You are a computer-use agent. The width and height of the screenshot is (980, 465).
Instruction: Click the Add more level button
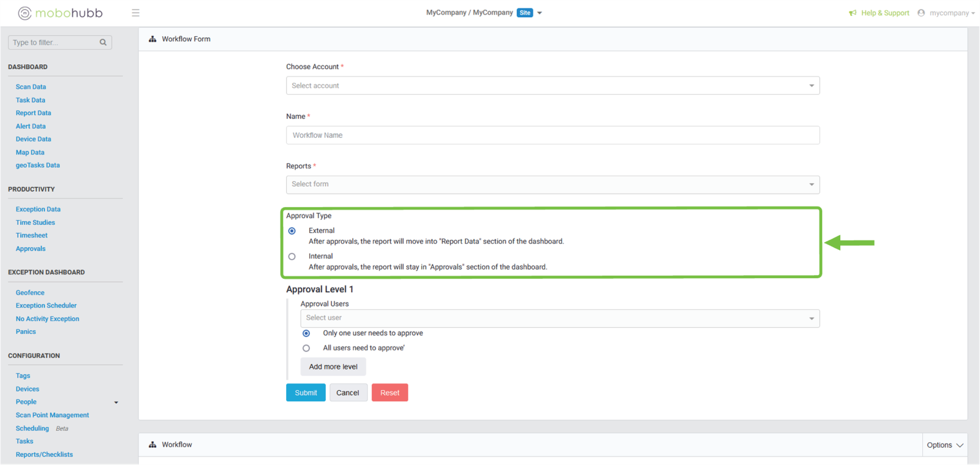333,367
